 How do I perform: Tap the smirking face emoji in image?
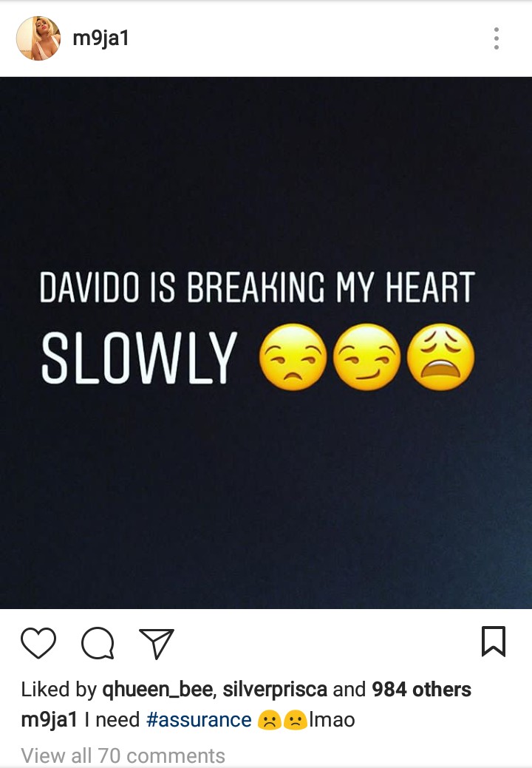tap(366, 356)
